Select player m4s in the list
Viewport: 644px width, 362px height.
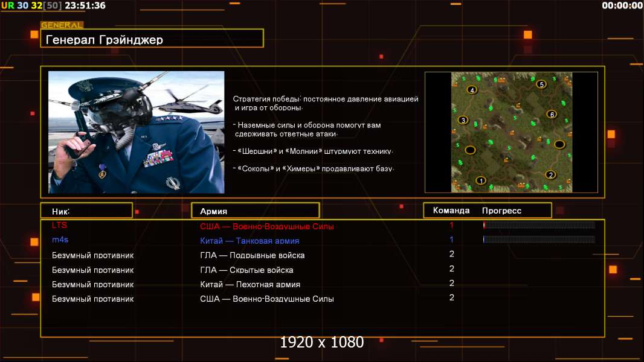click(x=60, y=240)
